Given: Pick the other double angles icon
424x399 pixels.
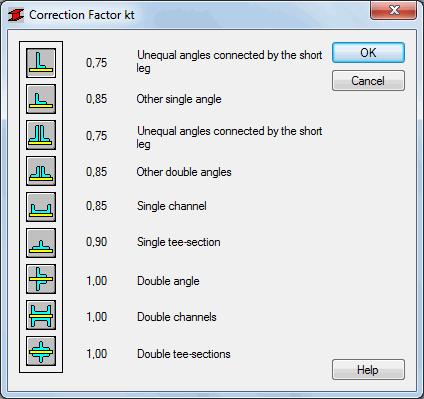Looking at the screenshot, I should tap(41, 171).
